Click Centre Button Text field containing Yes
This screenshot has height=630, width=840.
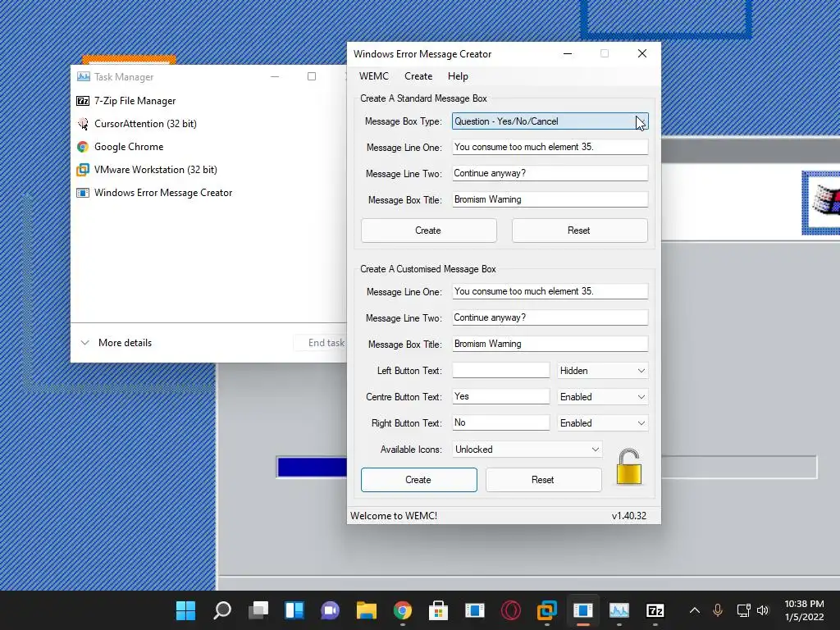501,396
